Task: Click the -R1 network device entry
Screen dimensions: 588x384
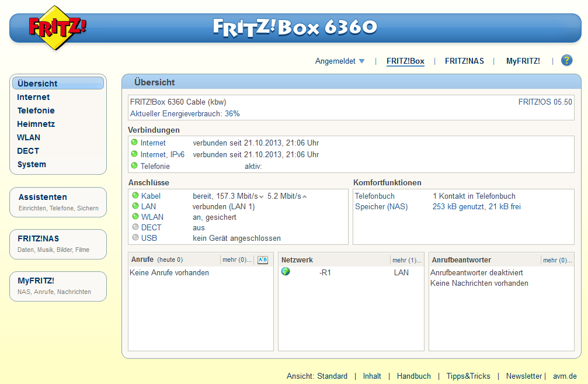Action: coord(325,272)
